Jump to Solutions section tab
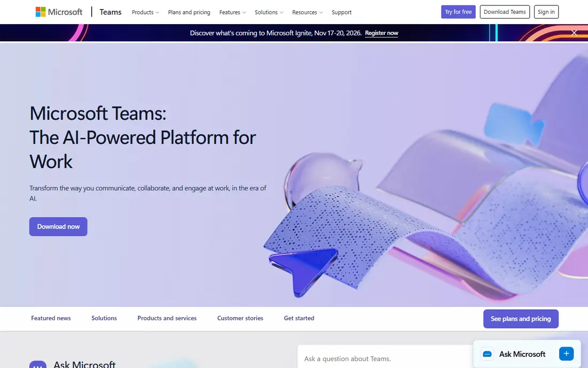The height and width of the screenshot is (368, 588). pyautogui.click(x=104, y=318)
